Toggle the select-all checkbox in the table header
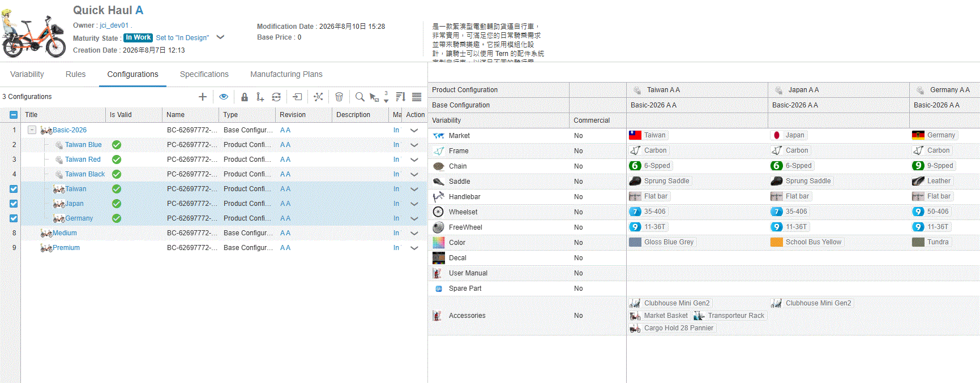980x383 pixels. 14,115
